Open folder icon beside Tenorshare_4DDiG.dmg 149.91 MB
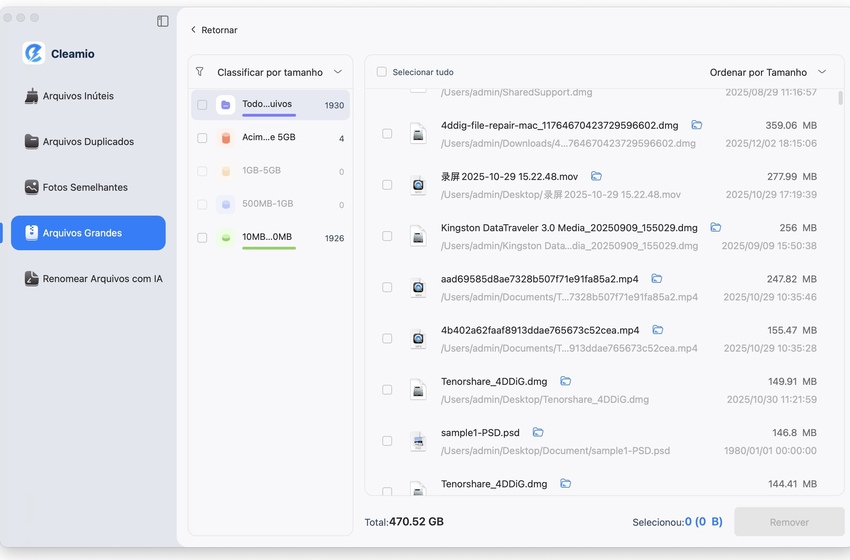The width and height of the screenshot is (850, 560). pos(566,382)
